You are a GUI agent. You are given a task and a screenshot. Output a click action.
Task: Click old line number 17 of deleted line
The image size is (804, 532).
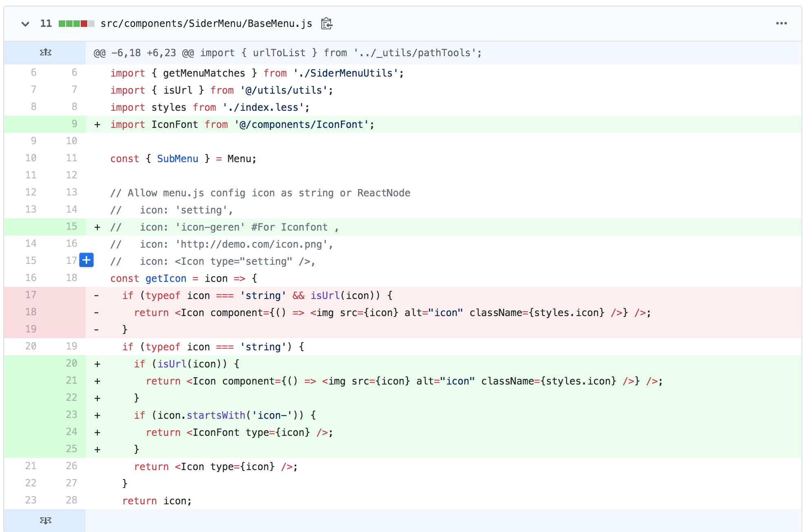pos(31,295)
